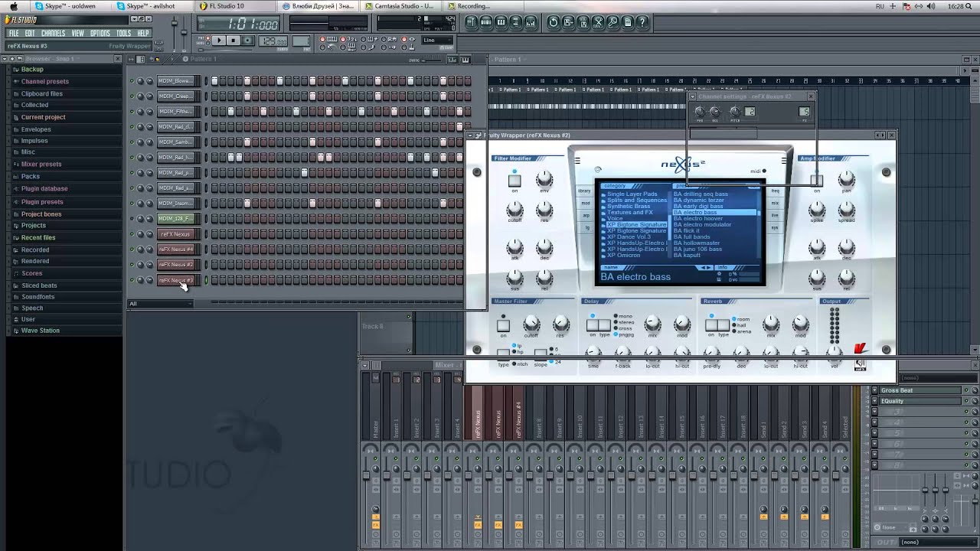Open the playlist view from top toolbar
Screen dimensions: 980x551
[x=472, y=22]
